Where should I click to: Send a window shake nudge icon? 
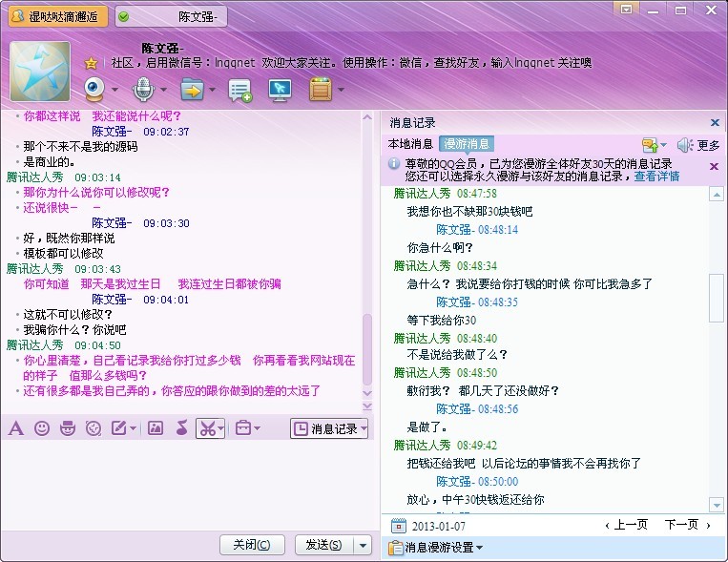[94, 428]
